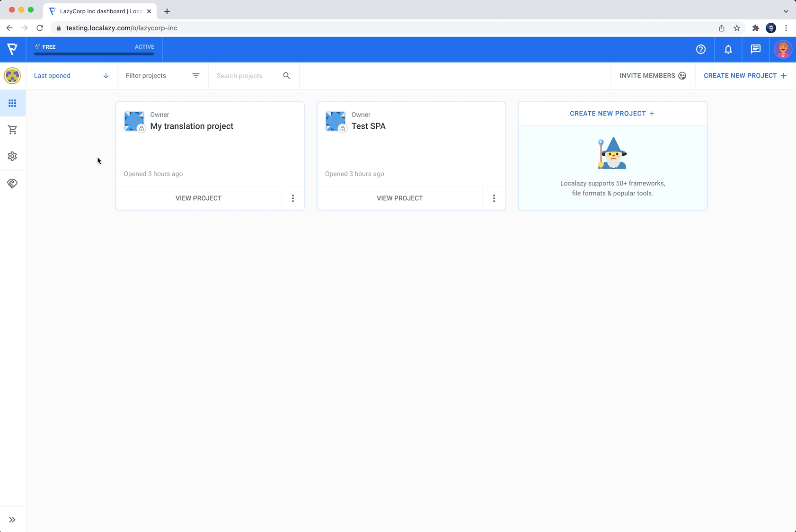
Task: Expand the sidebar with double chevron
Action: [12, 520]
